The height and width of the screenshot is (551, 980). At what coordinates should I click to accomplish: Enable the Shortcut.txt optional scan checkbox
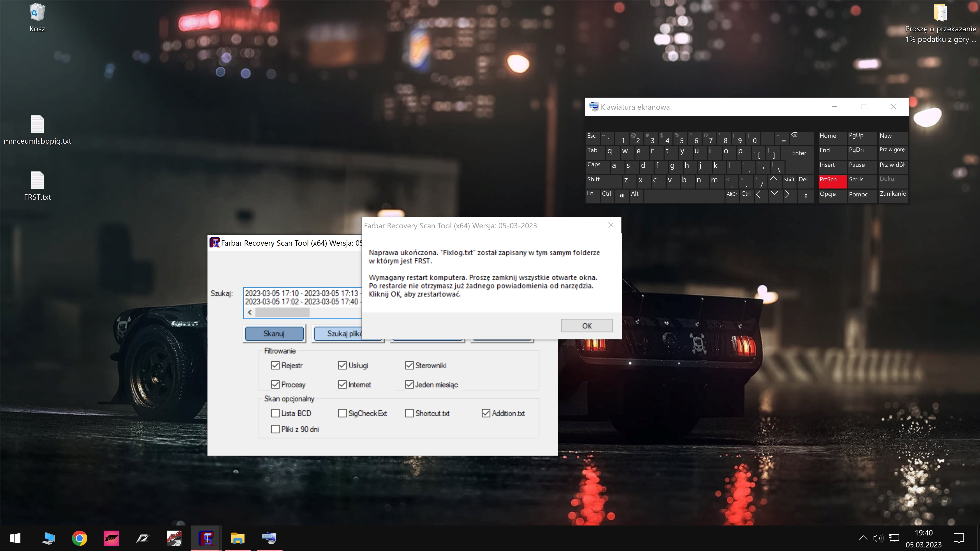(409, 413)
